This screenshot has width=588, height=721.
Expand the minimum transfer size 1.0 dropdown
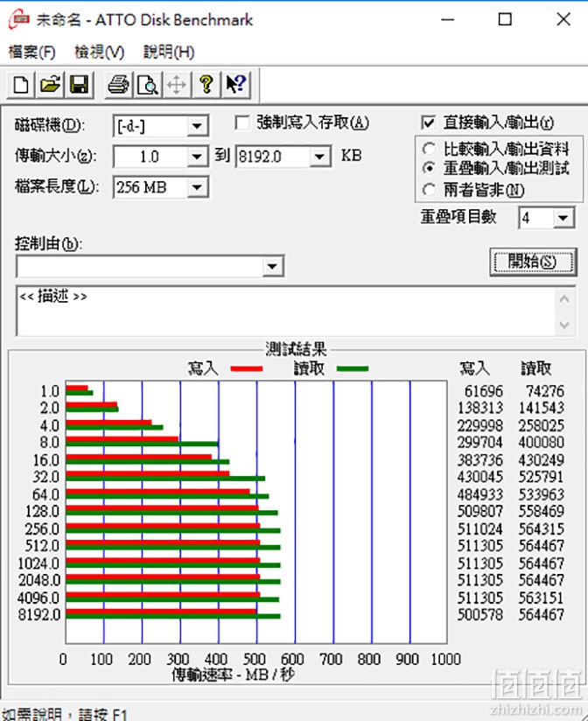197,157
